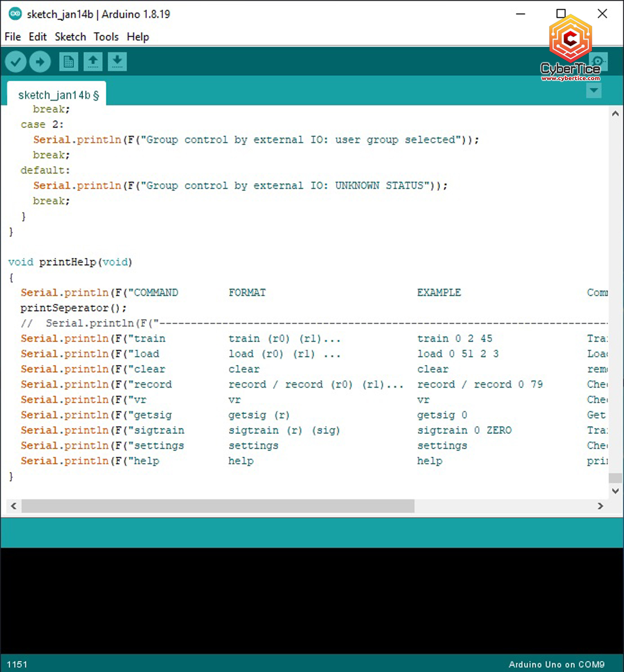Click 'UNKNOWN STATUS' in the code

click(x=379, y=186)
